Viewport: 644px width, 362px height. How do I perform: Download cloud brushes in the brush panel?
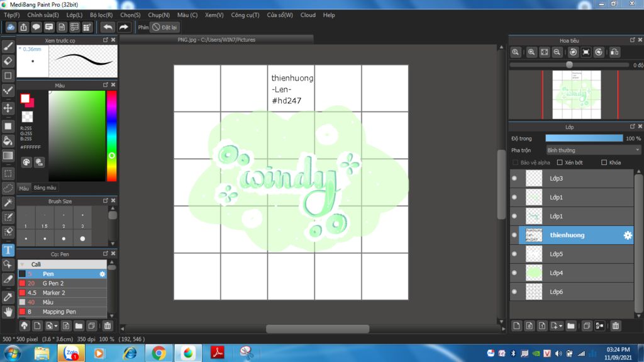[x=25, y=326]
